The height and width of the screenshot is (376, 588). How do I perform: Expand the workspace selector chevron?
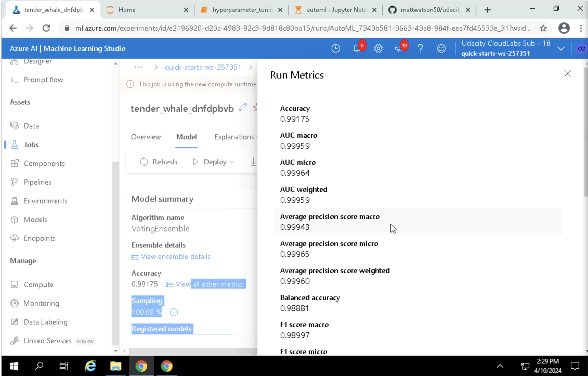(x=561, y=49)
